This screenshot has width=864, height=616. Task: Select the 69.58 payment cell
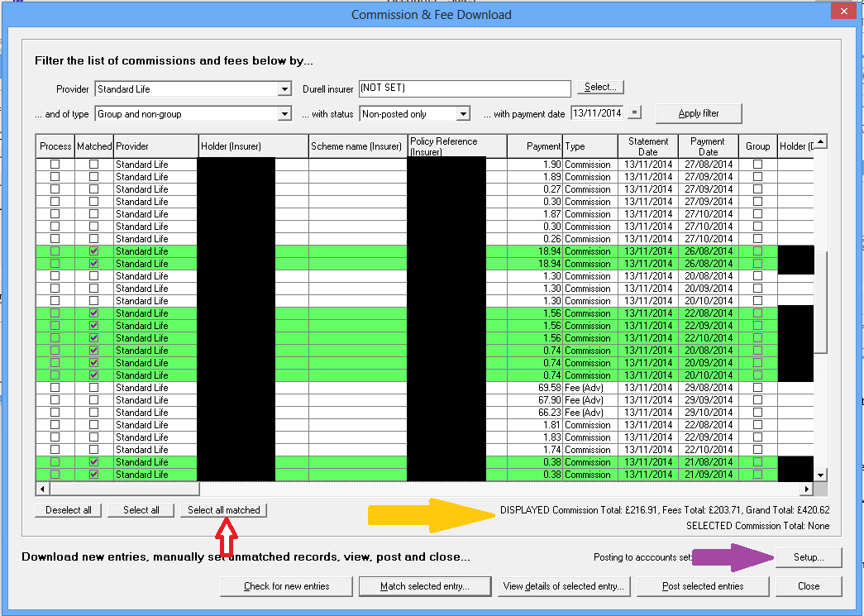(535, 387)
